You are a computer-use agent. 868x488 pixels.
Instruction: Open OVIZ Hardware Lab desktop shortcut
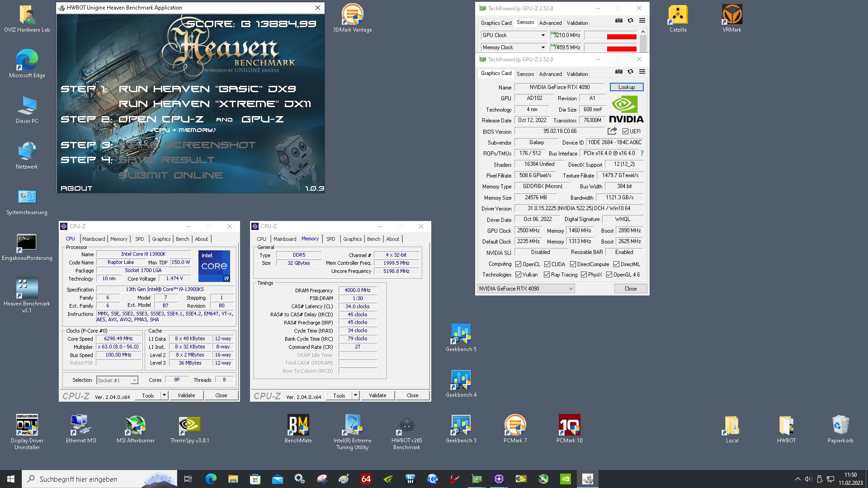tap(27, 19)
